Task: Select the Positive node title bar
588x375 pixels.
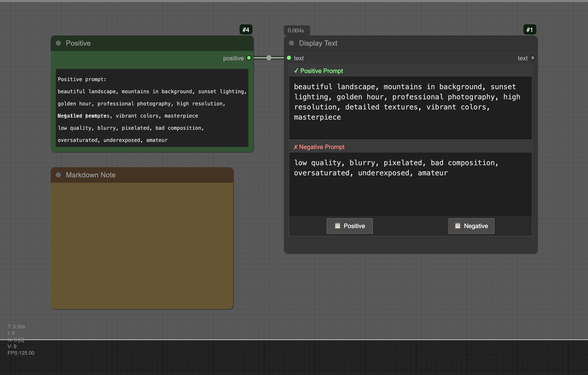Action: [x=152, y=43]
